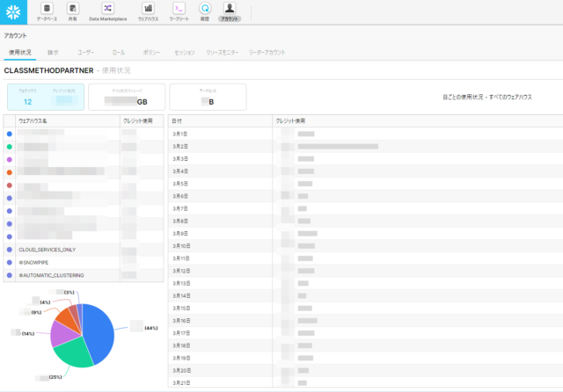
Task: Click the 3月9日 date row
Action: [366, 234]
